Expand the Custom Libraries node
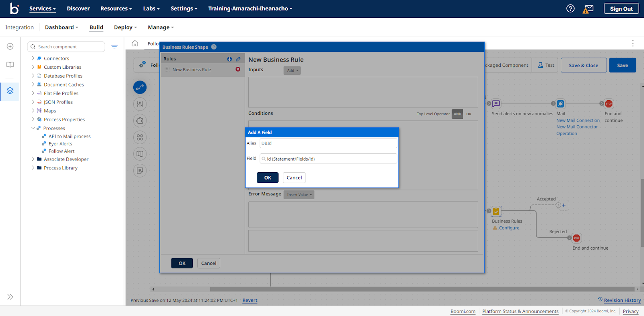The image size is (644, 316). click(33, 67)
